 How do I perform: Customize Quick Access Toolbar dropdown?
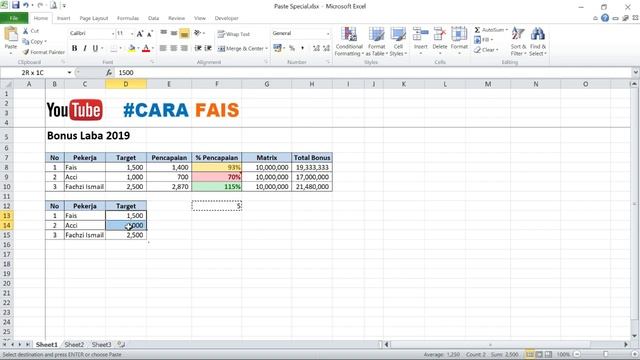[64, 6]
